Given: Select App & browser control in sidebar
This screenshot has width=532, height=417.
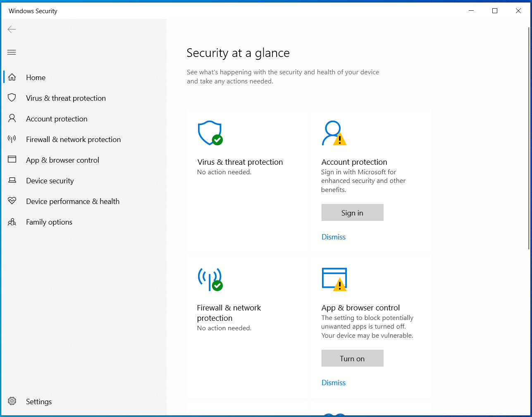Looking at the screenshot, I should pos(84,160).
